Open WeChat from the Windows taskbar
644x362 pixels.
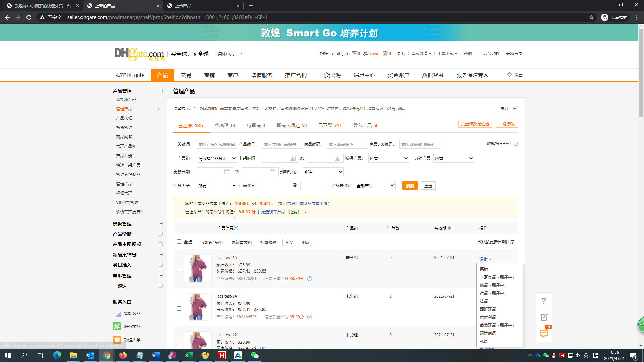(255, 355)
